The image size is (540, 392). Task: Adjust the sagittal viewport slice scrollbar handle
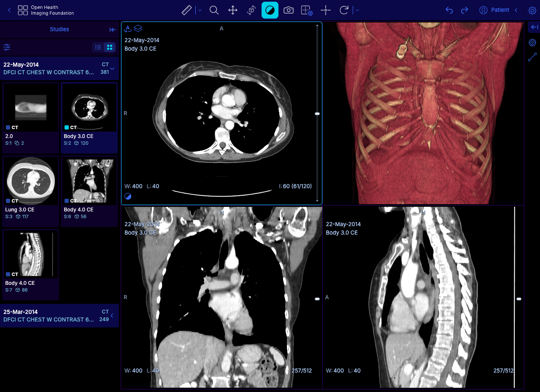pyautogui.click(x=519, y=299)
